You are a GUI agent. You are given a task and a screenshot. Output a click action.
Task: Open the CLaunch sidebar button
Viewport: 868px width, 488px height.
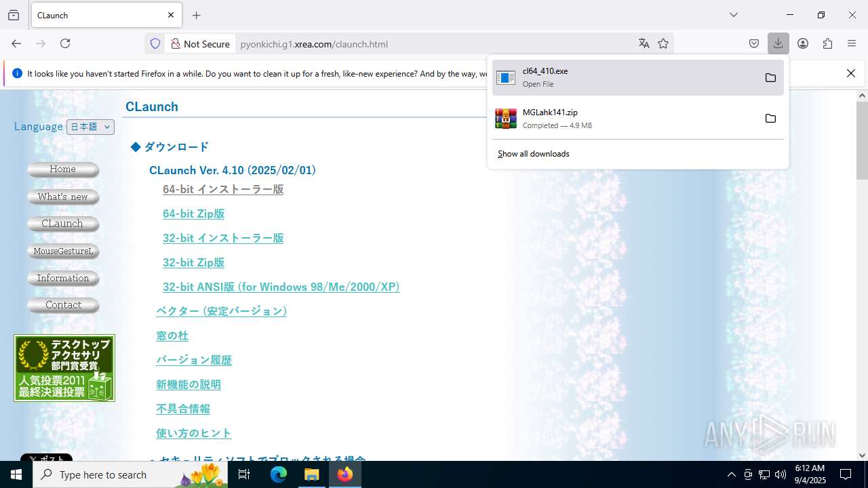[x=63, y=224]
